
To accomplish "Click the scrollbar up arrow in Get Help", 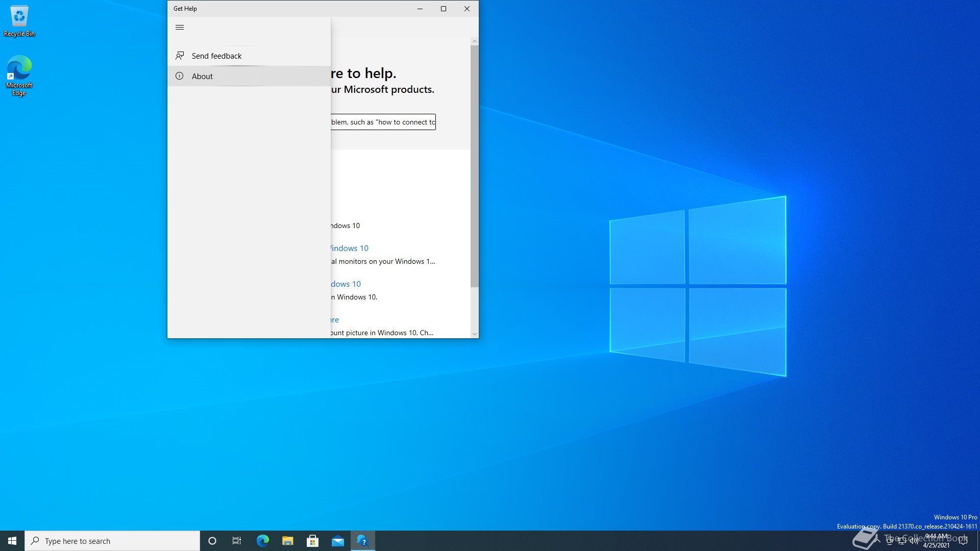I will tap(475, 41).
